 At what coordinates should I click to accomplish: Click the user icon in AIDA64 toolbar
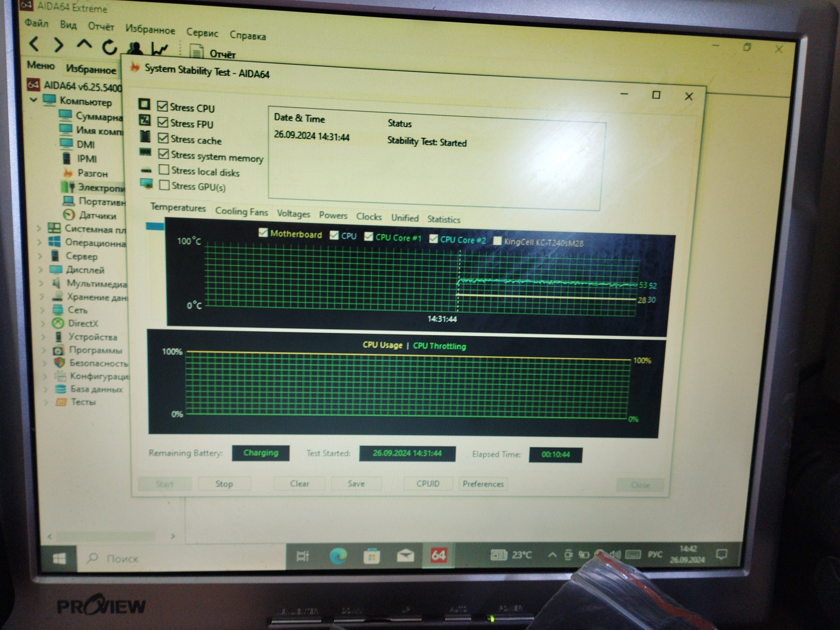[x=135, y=48]
